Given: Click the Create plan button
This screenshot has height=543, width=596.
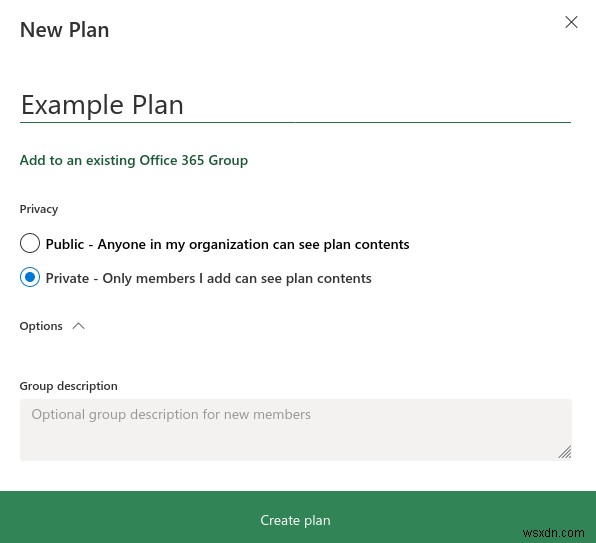Looking at the screenshot, I should click(298, 517).
